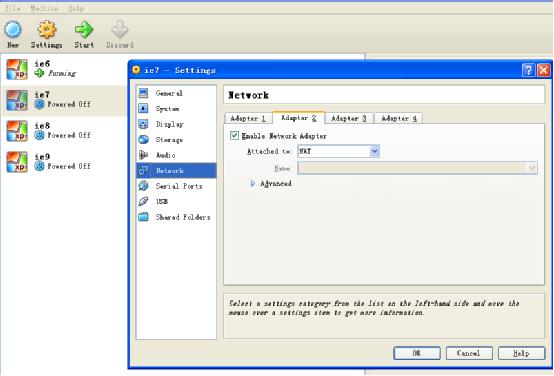Click the ie7 machine name text

[x=42, y=95]
